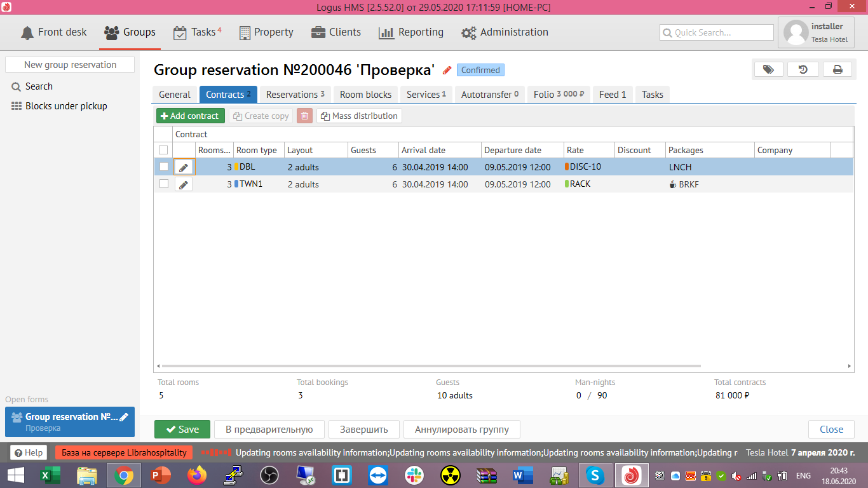Check the DBL contract row checkbox
This screenshot has width=868, height=488.
click(164, 166)
